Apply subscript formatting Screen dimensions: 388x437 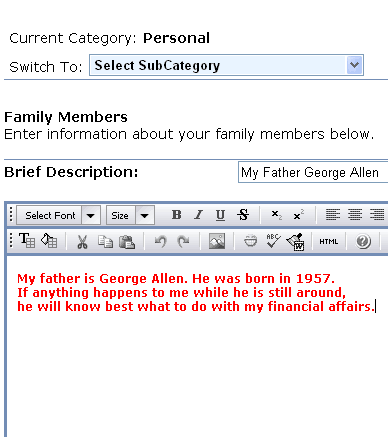pos(276,215)
